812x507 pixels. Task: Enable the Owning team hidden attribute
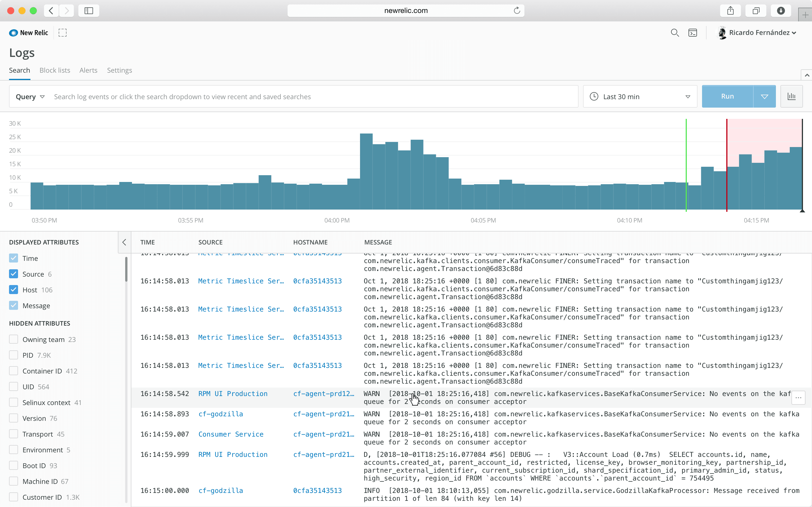14,339
